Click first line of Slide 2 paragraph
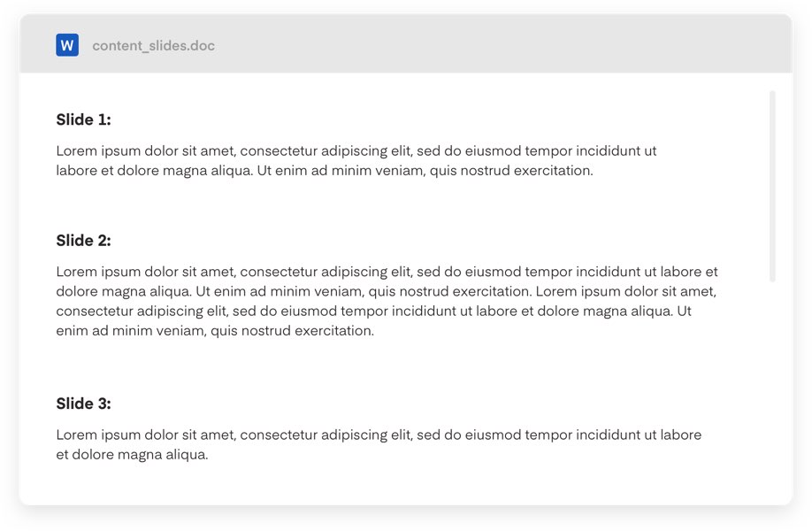This screenshot has width=812, height=531. [x=387, y=272]
